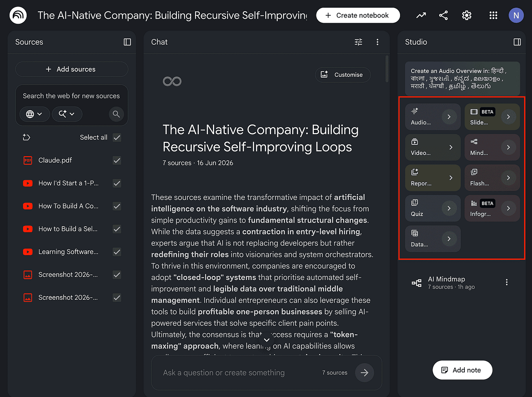Open the research mode dropdown

(x=67, y=114)
